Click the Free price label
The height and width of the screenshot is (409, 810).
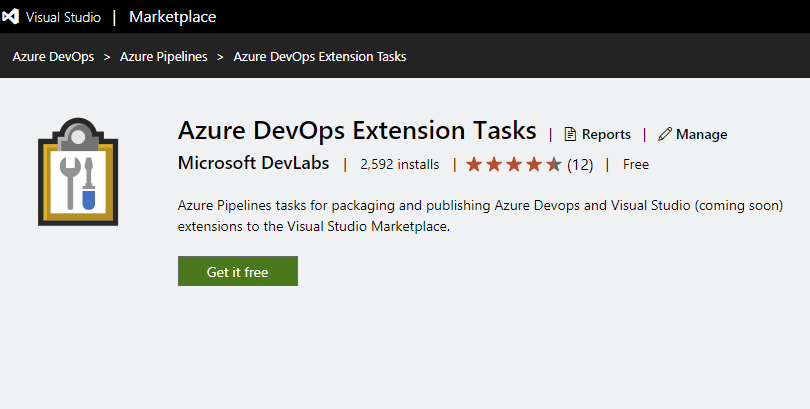click(636, 164)
